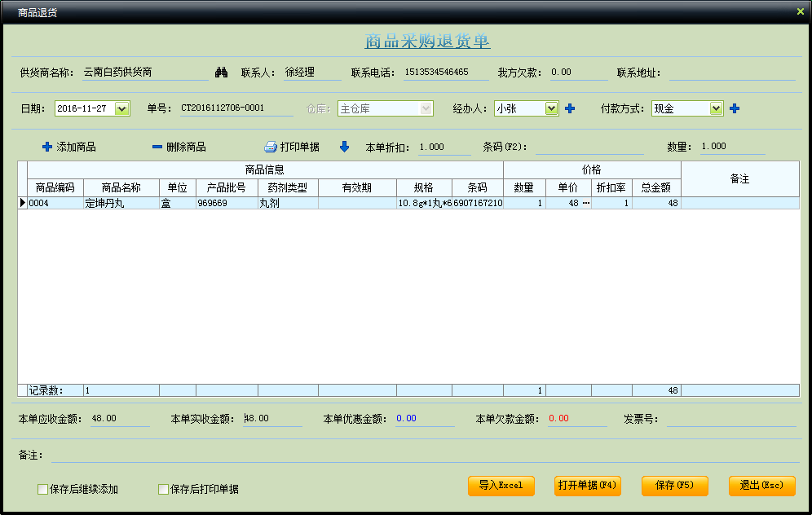Click the cell 0004
Screen dimensions: 812x515
55,203
